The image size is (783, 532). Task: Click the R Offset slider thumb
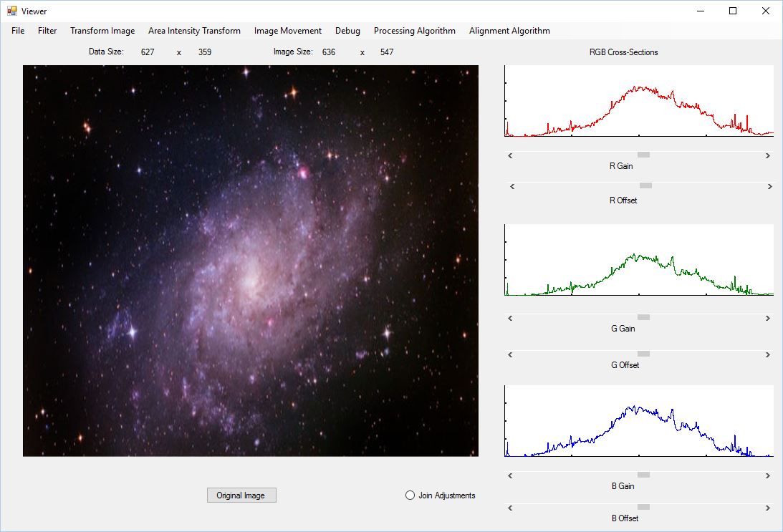click(645, 186)
